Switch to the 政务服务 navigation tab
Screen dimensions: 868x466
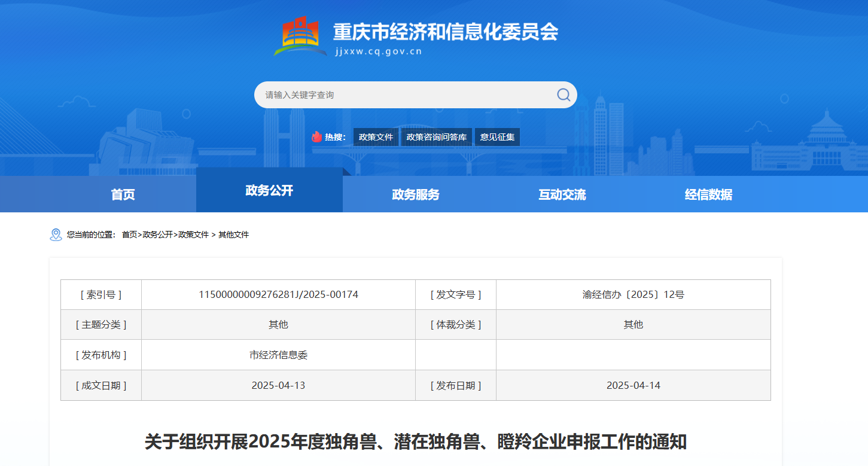click(415, 194)
